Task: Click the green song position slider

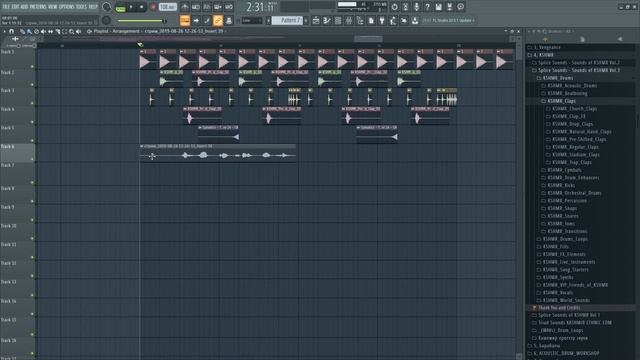Action: 141,21
